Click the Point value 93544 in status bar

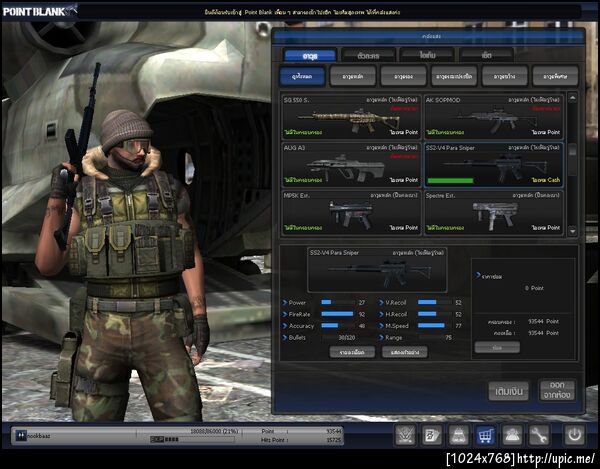coord(333,431)
